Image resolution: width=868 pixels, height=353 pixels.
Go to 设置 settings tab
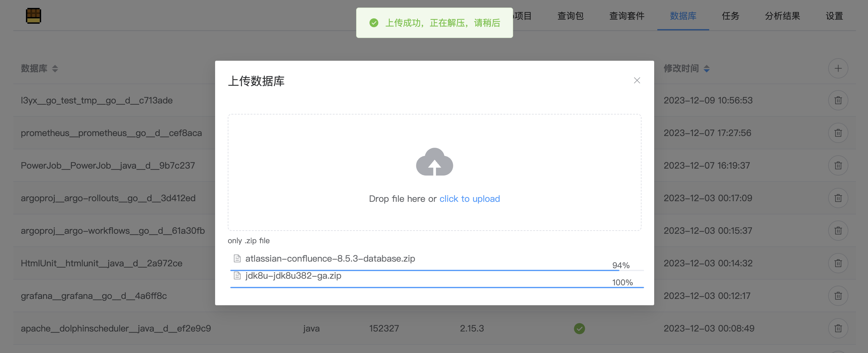[834, 16]
